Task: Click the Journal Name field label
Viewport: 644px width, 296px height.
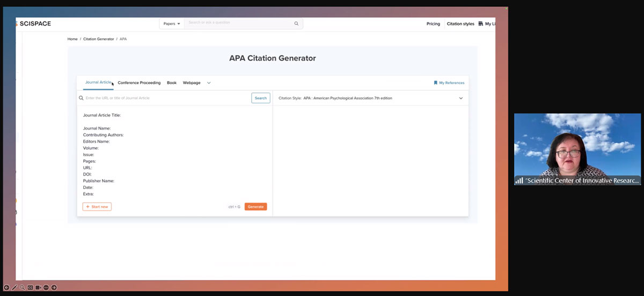Action: (x=97, y=128)
